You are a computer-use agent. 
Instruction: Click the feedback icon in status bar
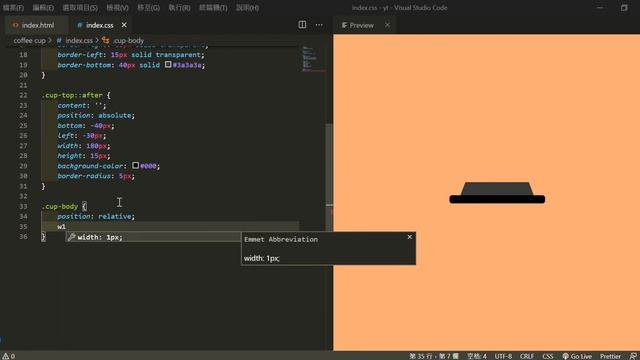pyautogui.click(x=633, y=356)
